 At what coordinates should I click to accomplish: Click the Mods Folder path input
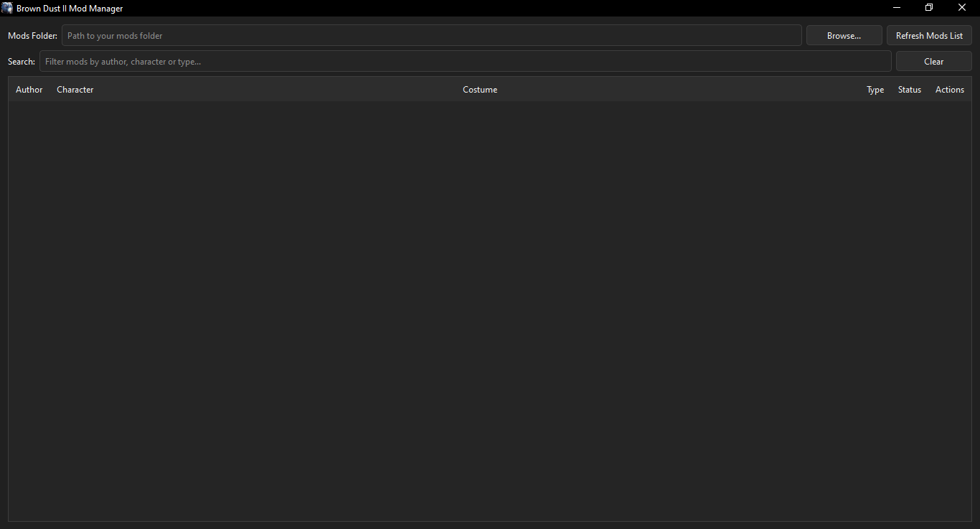point(430,35)
